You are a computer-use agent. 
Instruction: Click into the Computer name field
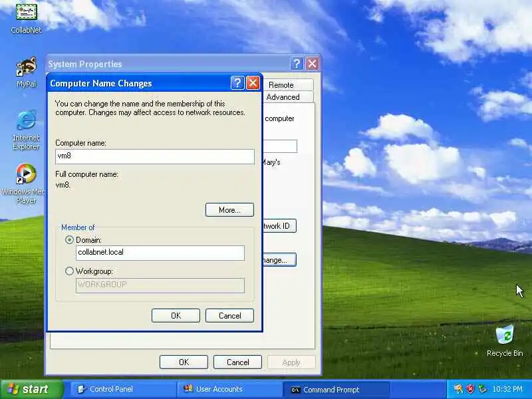pos(155,156)
